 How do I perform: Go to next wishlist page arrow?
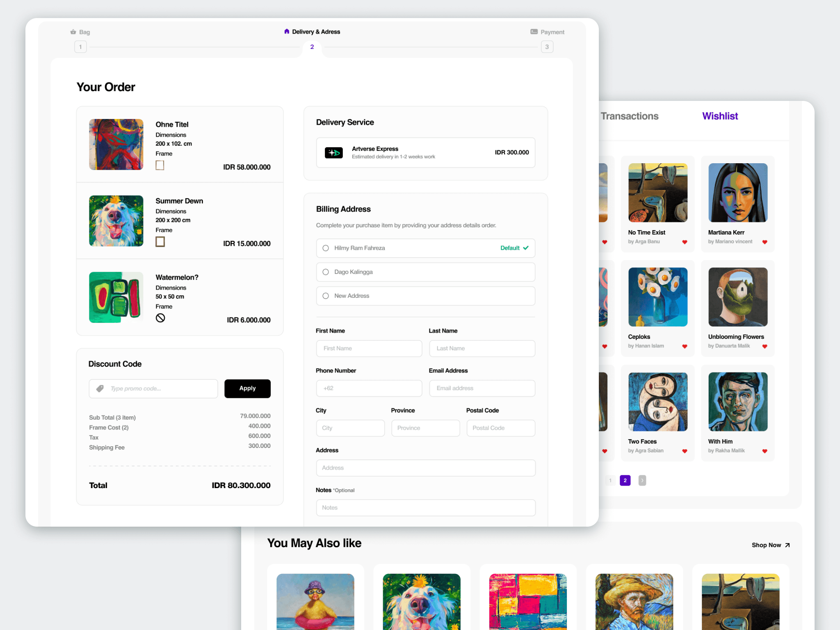(x=642, y=480)
